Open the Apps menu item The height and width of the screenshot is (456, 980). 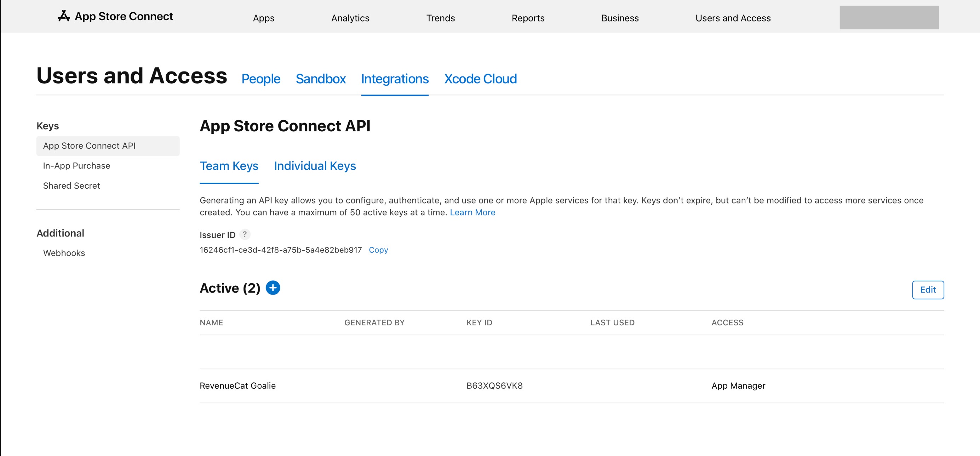(263, 18)
